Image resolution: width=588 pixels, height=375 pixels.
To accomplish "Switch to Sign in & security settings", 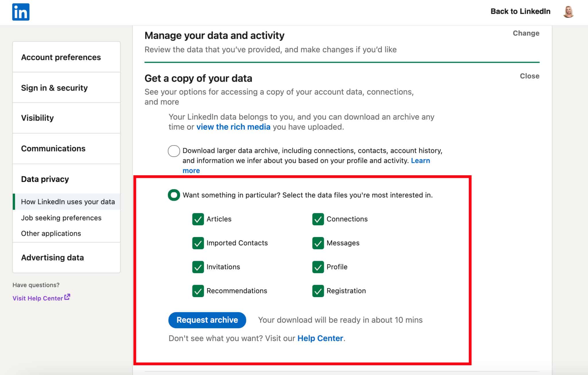I will pyautogui.click(x=54, y=88).
